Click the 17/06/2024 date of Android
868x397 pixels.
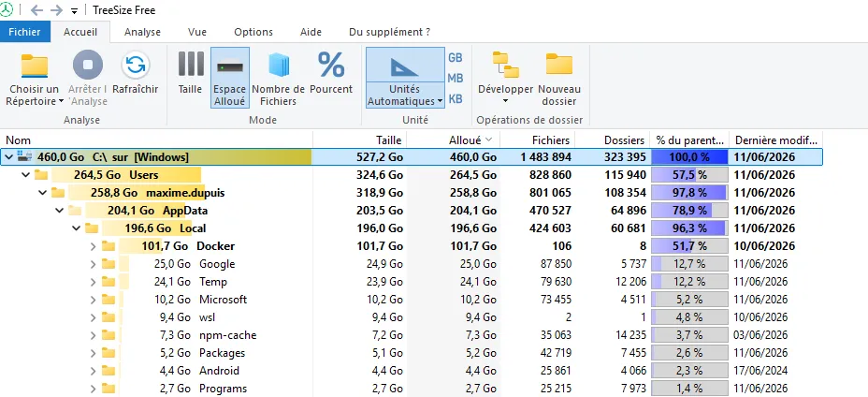[x=760, y=371]
